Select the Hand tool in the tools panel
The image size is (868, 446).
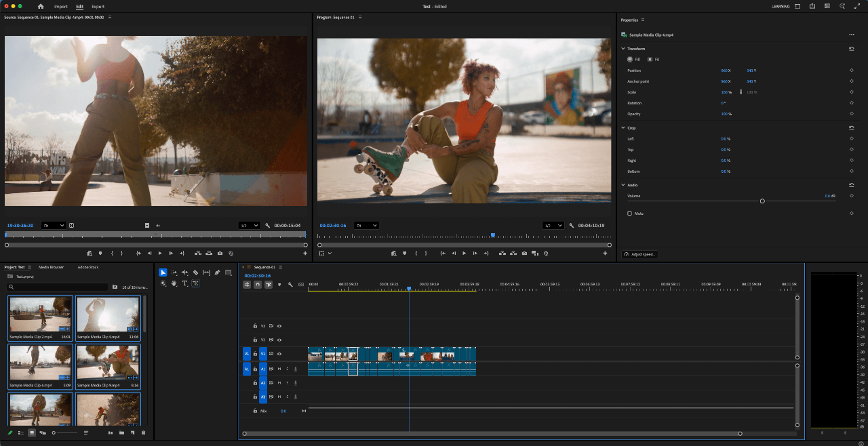click(x=174, y=283)
